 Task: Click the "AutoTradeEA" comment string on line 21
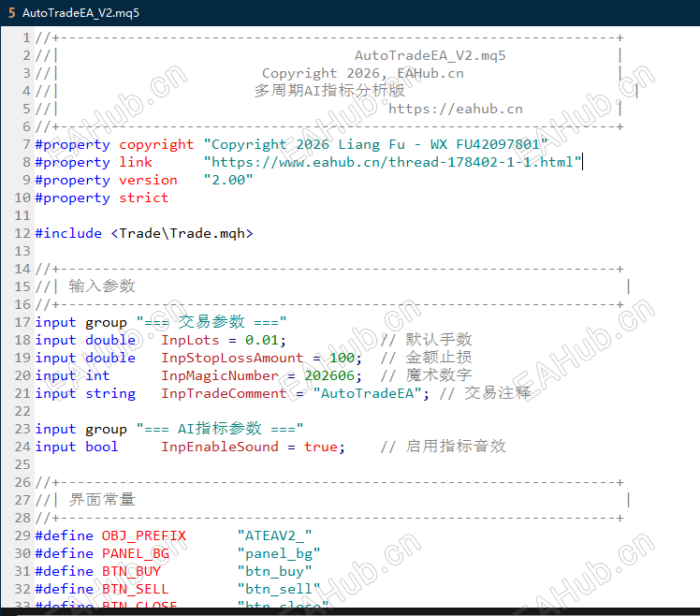(x=368, y=393)
